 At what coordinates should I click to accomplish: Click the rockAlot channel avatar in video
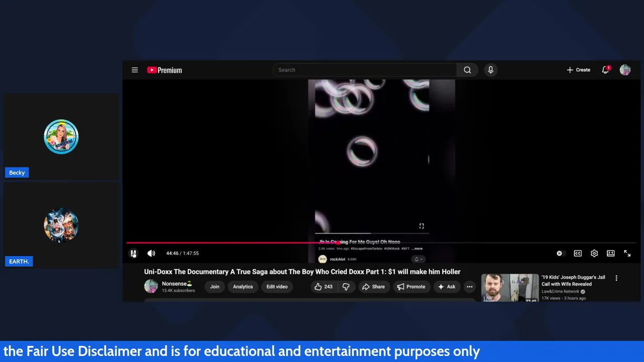323,259
